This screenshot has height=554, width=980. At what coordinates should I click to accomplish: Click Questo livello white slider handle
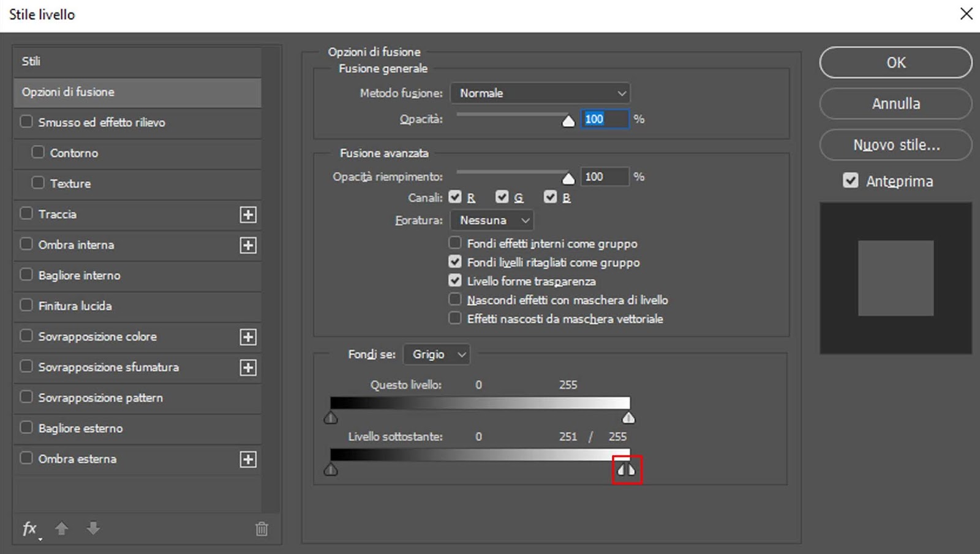pos(628,417)
